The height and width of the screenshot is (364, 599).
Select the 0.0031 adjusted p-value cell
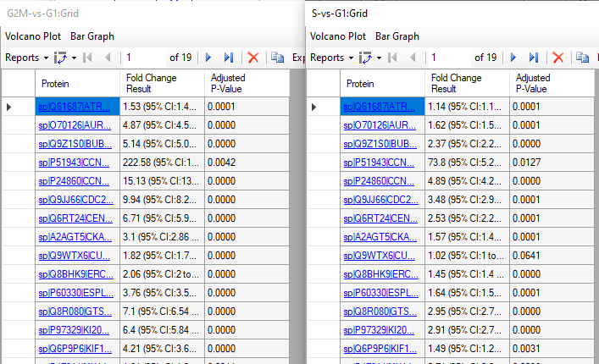(x=552, y=349)
